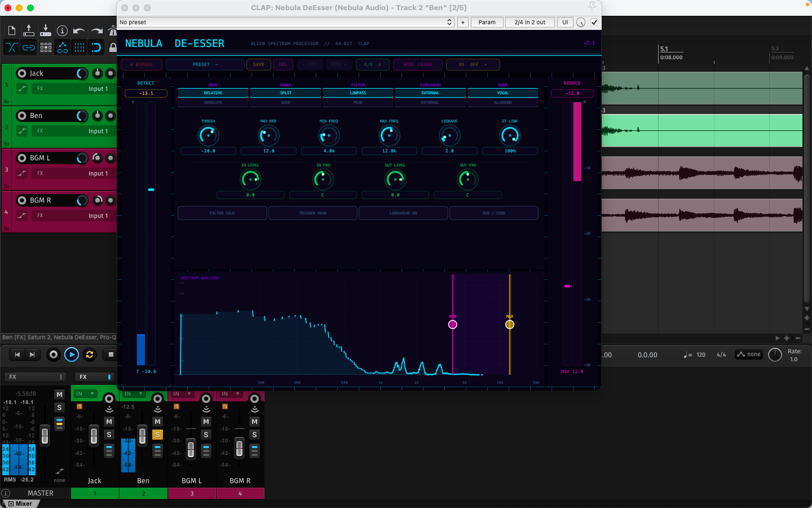Click the Undo arrow in the main toolbar
The width and height of the screenshot is (812, 508).
[79, 30]
